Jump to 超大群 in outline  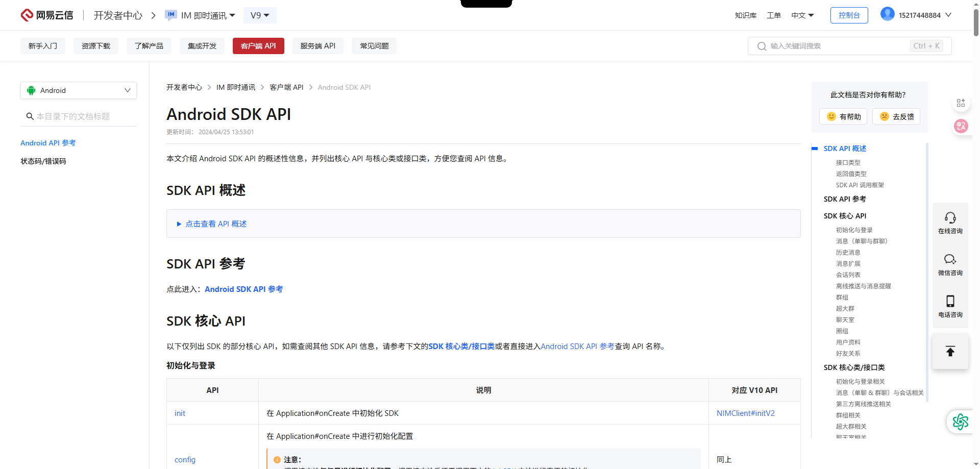[x=845, y=309]
